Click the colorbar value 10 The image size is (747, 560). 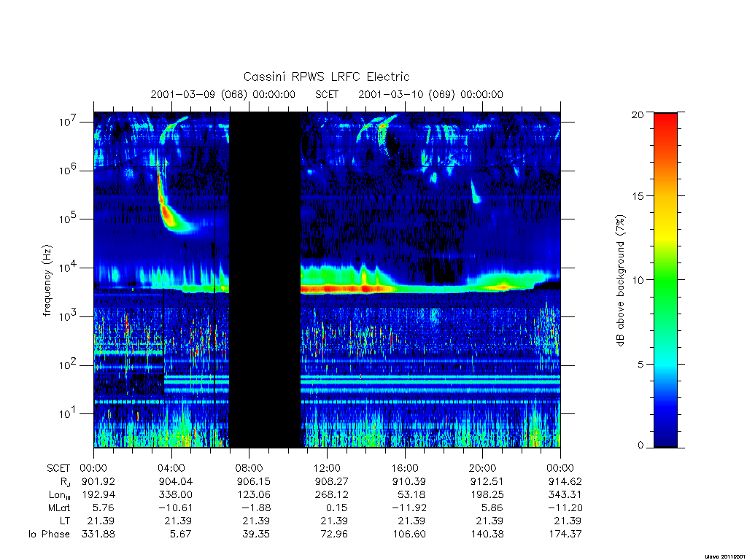637,279
